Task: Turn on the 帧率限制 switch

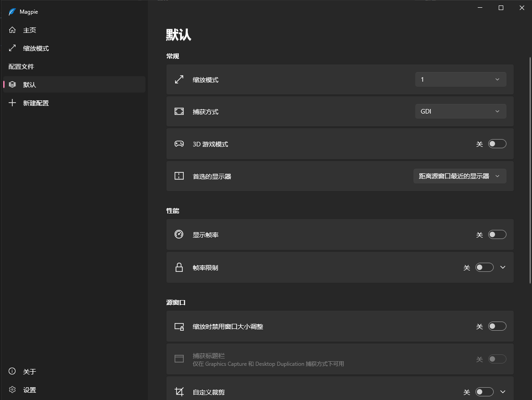Action: pyautogui.click(x=484, y=267)
